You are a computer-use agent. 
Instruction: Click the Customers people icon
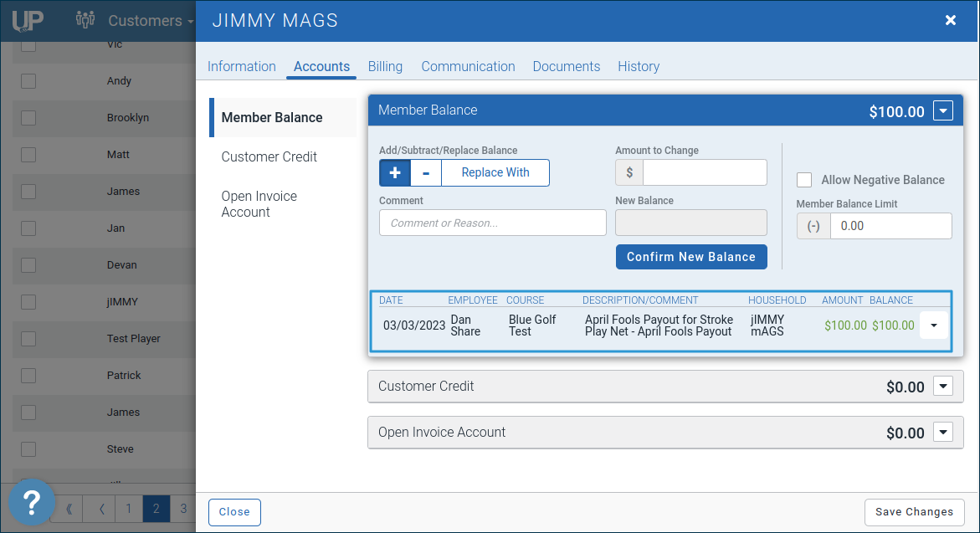85,19
